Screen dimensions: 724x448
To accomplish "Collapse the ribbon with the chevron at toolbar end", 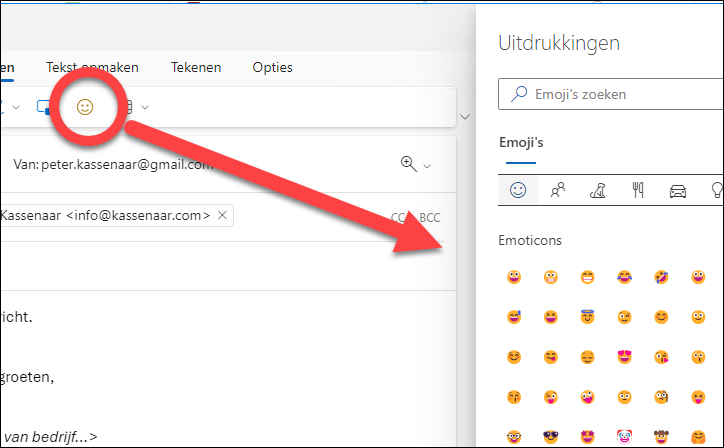I will tap(465, 116).
